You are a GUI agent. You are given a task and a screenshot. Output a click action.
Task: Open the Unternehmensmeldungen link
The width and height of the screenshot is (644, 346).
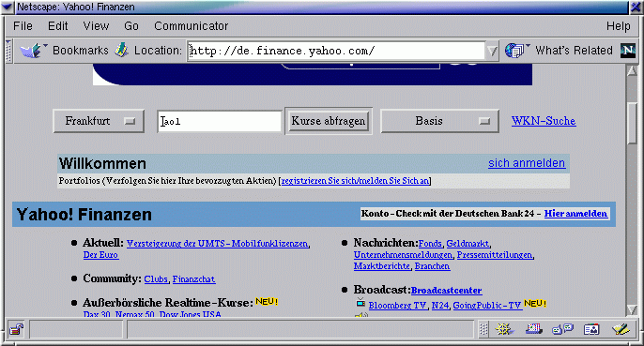pos(403,255)
